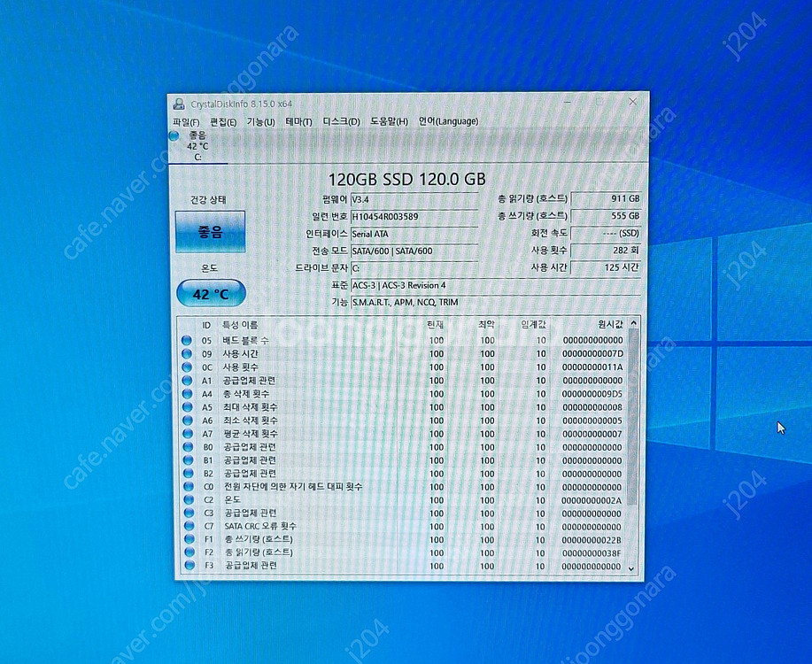Click the status dot for A4 총 삭제 횟수

[x=187, y=394]
